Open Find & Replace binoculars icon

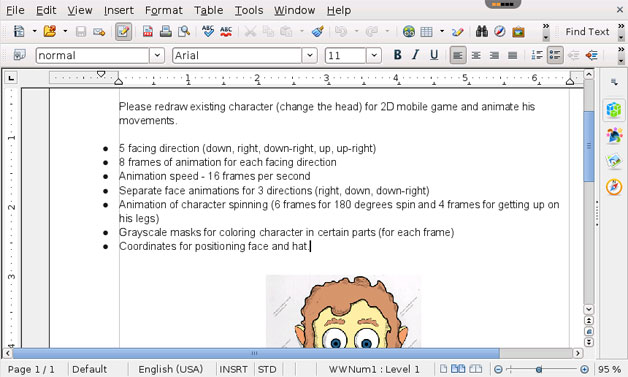click(481, 32)
